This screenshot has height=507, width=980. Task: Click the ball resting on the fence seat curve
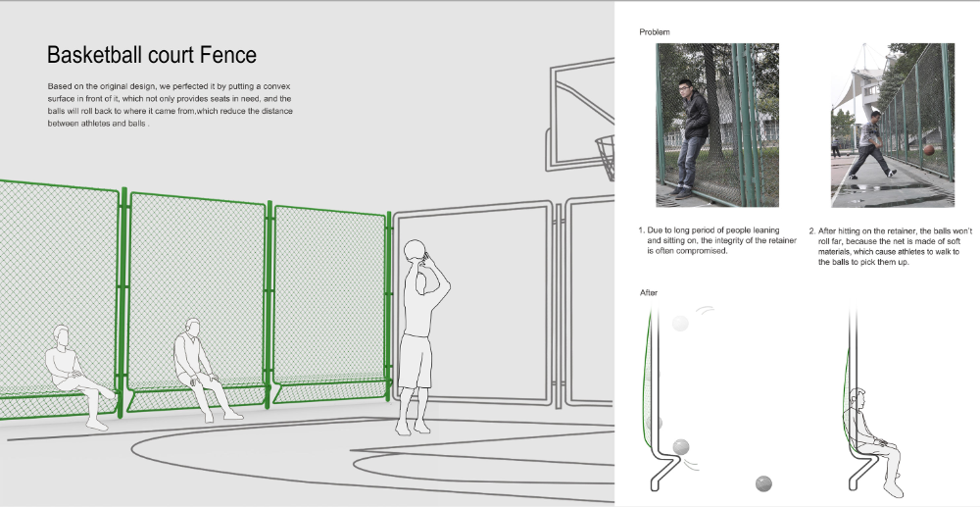[681, 447]
